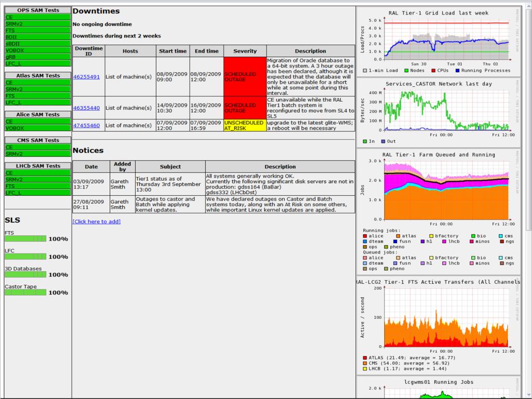Screen dimensions: 532x399
Task: Open SRMv2 status under OPS SAM Tests
Action: coord(37,24)
